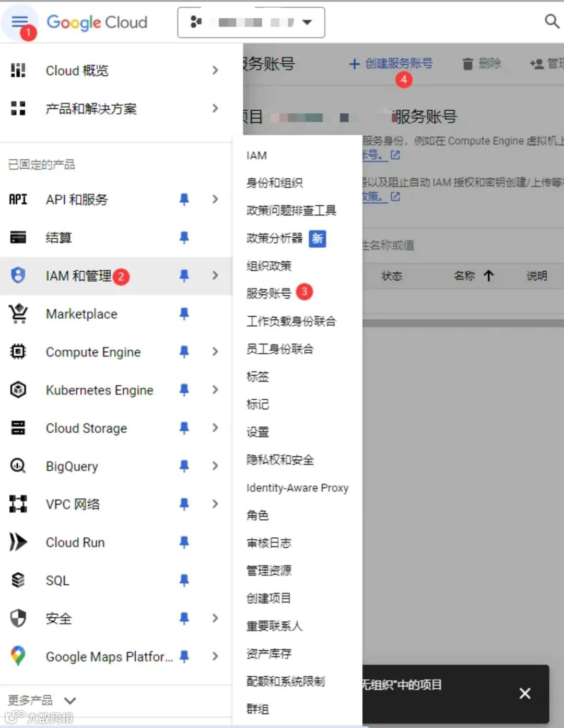
Task: Expand the 产品和解决方案 submenu chevron
Action: point(215,108)
